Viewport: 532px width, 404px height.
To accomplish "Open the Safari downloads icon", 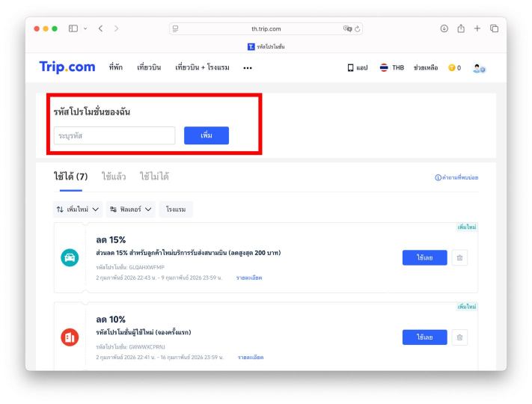I will point(444,28).
